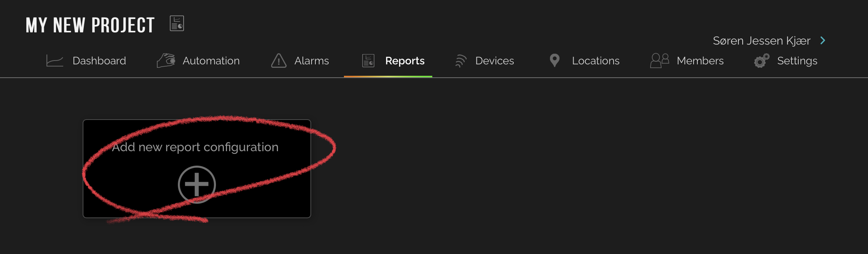Open the Devices tab

[x=495, y=61]
